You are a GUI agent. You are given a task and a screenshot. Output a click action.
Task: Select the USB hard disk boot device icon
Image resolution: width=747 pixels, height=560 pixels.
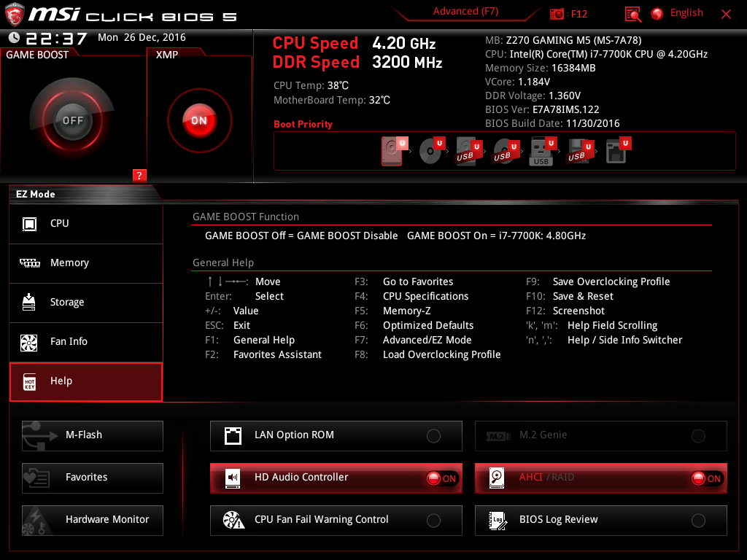[x=469, y=152]
